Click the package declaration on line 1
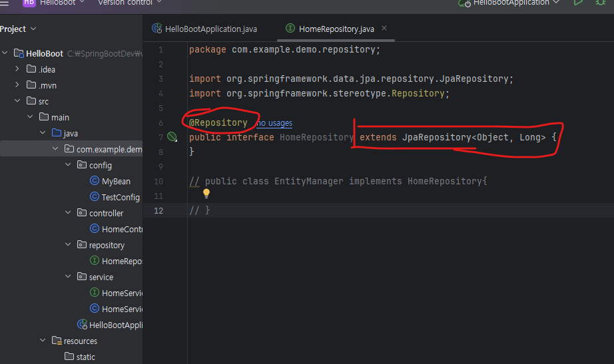This screenshot has height=364, width=614. 284,50
